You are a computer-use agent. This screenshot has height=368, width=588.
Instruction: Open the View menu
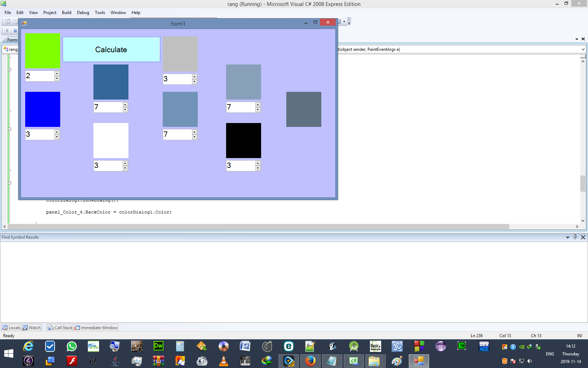pyautogui.click(x=33, y=13)
